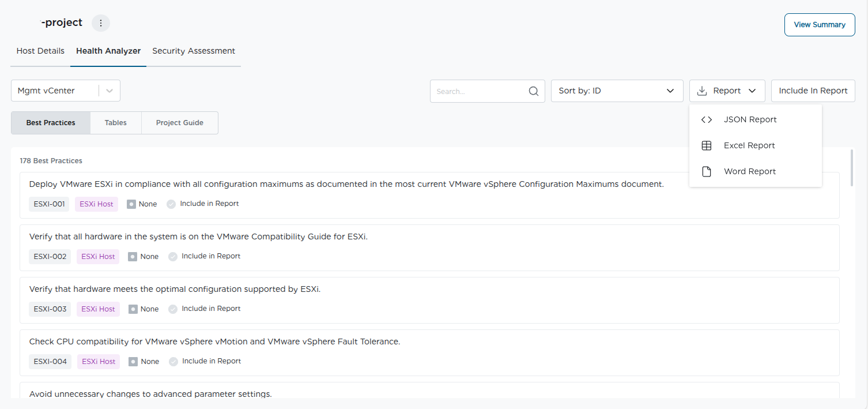The height and width of the screenshot is (409, 868).
Task: Click the download icon on Report button
Action: click(x=701, y=91)
